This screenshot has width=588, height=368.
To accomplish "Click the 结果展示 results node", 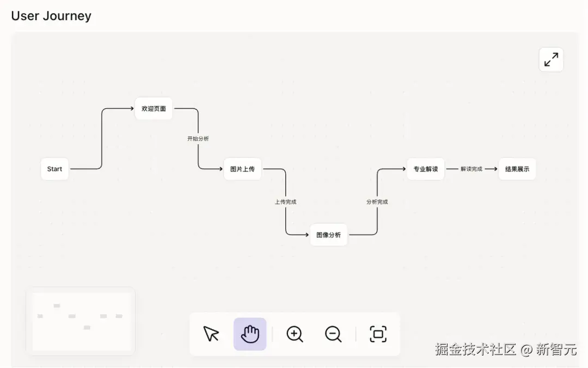I will 517,169.
